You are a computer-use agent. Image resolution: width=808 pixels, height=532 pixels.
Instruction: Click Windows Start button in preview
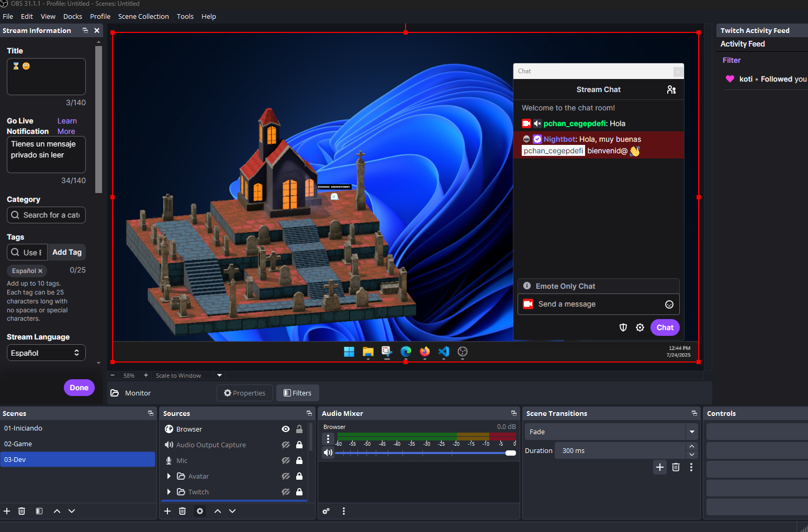coord(349,352)
